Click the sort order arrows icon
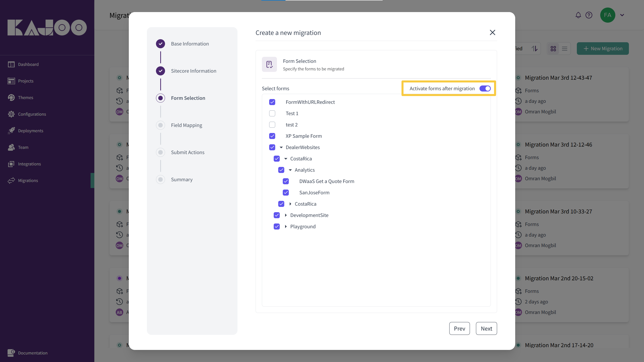 (x=535, y=49)
